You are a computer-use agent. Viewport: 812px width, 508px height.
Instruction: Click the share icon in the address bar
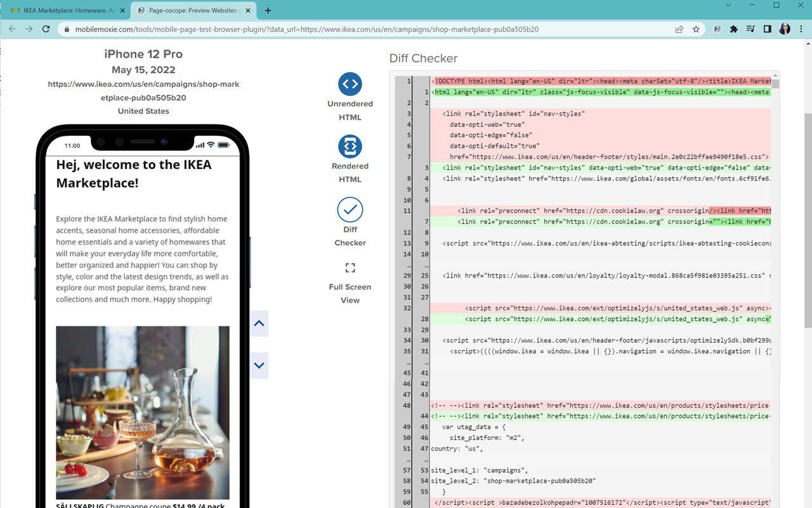[679, 29]
